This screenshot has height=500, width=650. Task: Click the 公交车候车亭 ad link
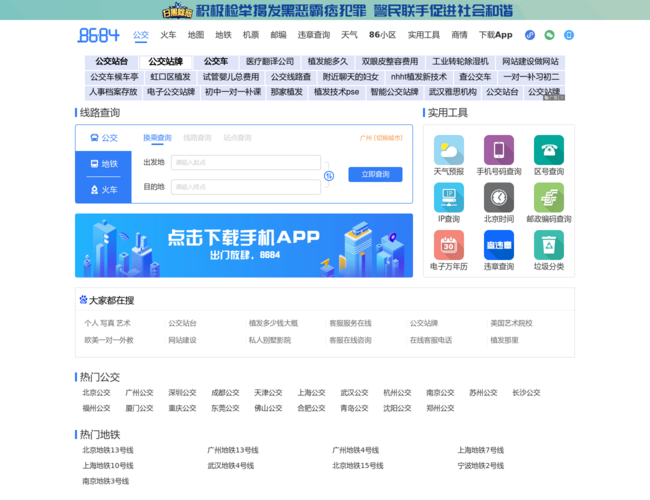[114, 77]
